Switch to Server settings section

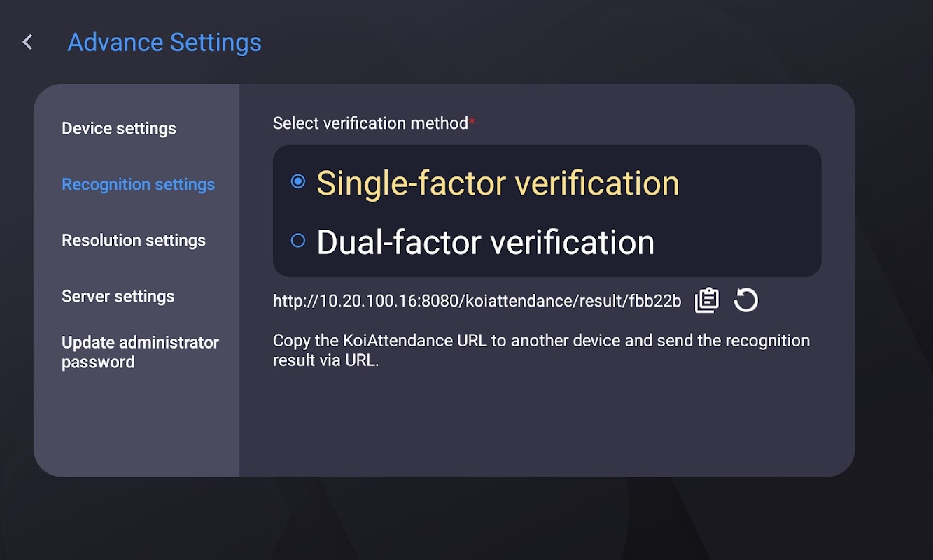(x=118, y=297)
